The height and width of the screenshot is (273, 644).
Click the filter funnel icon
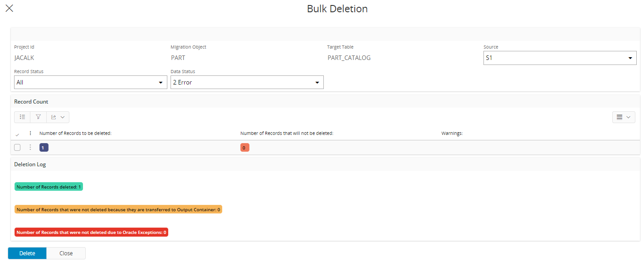click(x=39, y=117)
